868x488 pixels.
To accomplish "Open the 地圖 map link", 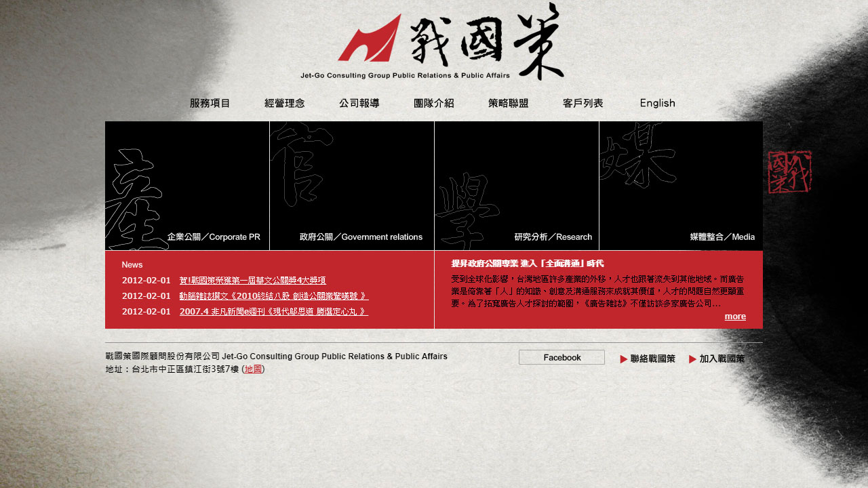I will coord(253,369).
